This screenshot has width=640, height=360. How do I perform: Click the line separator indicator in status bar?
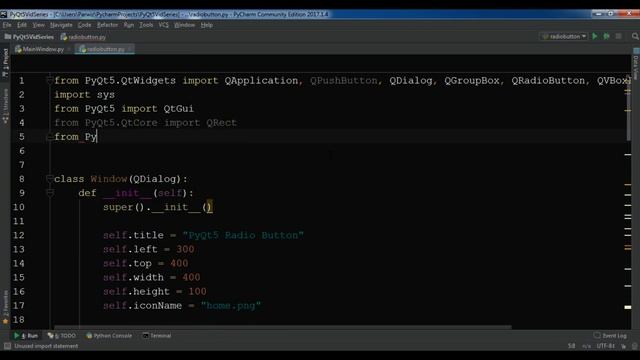tap(587, 346)
